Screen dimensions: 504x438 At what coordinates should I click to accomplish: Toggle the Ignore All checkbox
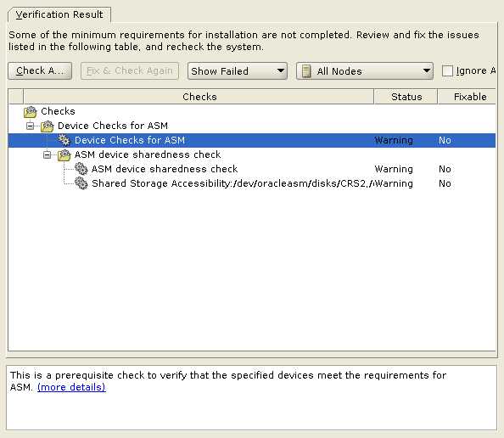447,70
